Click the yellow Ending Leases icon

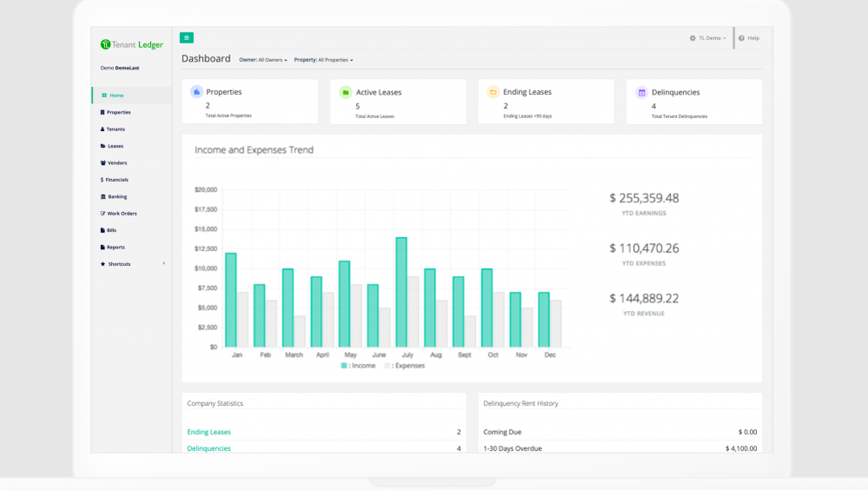493,92
